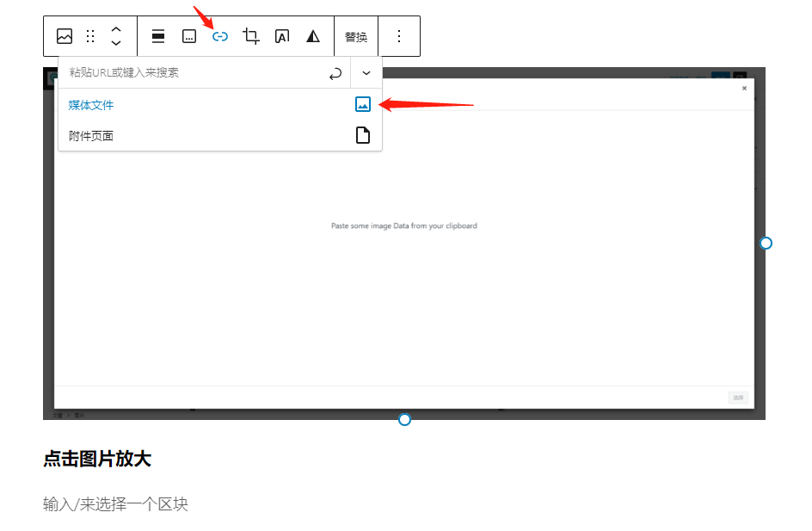
Task: Click the 点击图片放大 heading
Action: (x=97, y=459)
